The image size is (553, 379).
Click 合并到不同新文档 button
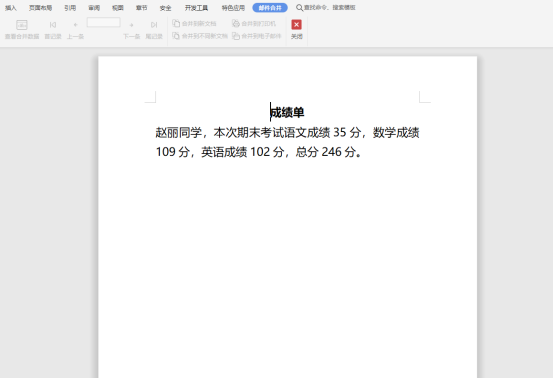click(x=200, y=36)
